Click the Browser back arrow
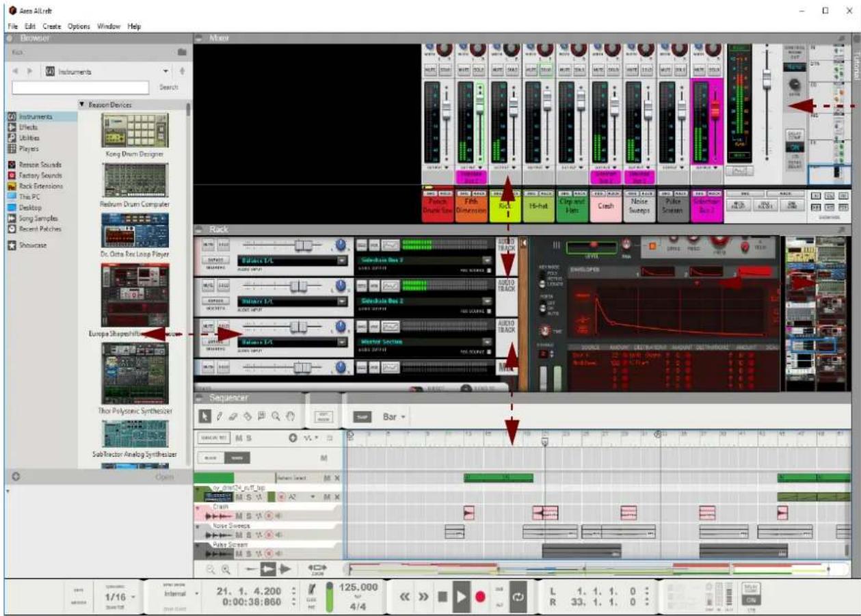 [x=16, y=71]
